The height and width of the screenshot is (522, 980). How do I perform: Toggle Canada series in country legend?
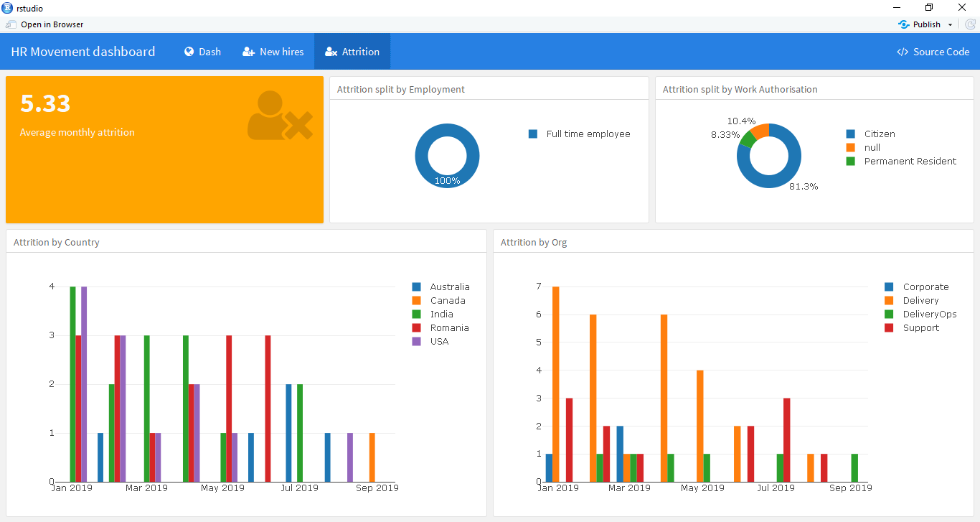tap(438, 301)
